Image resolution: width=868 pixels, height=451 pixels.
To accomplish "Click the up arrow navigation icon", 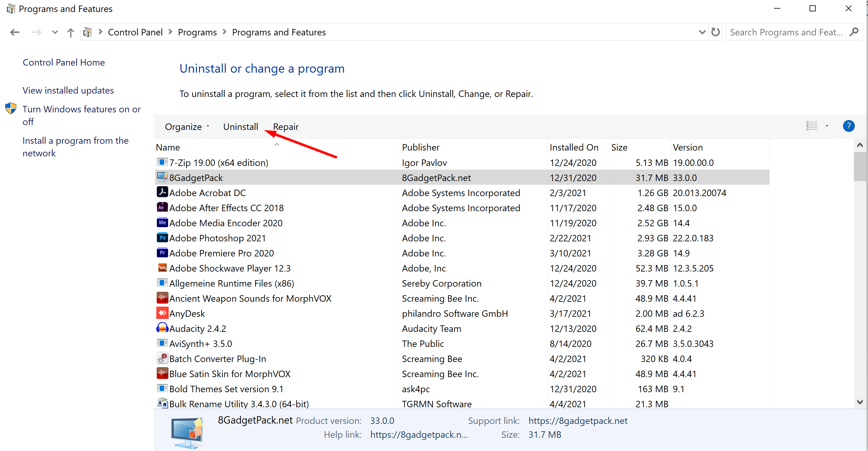I will point(70,32).
